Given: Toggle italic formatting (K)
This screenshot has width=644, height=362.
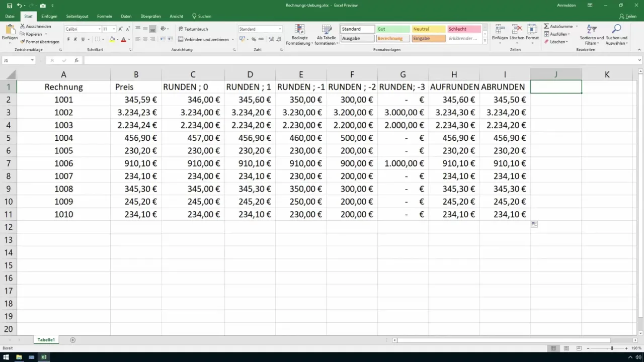Looking at the screenshot, I should (75, 39).
